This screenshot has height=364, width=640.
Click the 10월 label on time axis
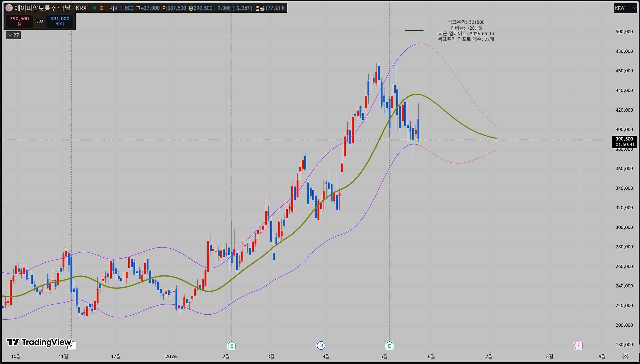(16, 356)
